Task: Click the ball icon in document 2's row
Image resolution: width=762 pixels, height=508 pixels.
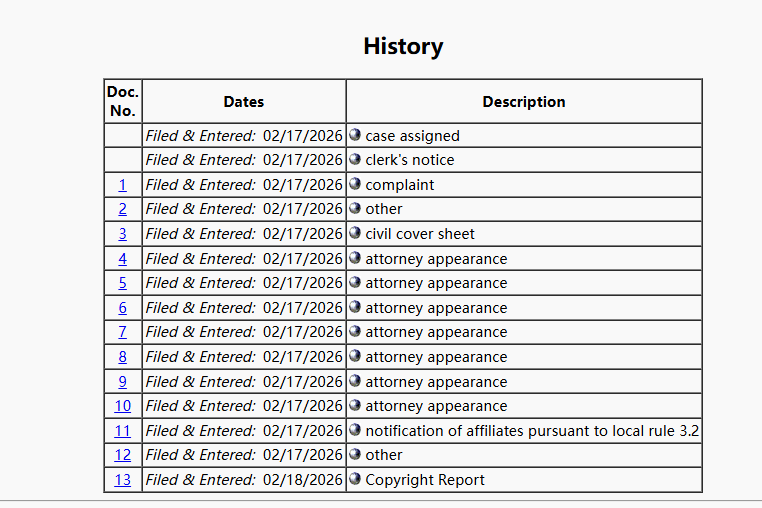Action: (355, 209)
